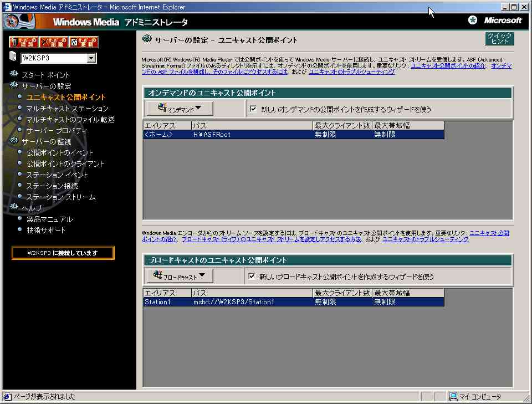Image resolution: width=532 pixels, height=404 pixels.
Task: Follow the ユニキャスト公開ポイントの紹介 link in the on-demand description
Action: [448, 65]
